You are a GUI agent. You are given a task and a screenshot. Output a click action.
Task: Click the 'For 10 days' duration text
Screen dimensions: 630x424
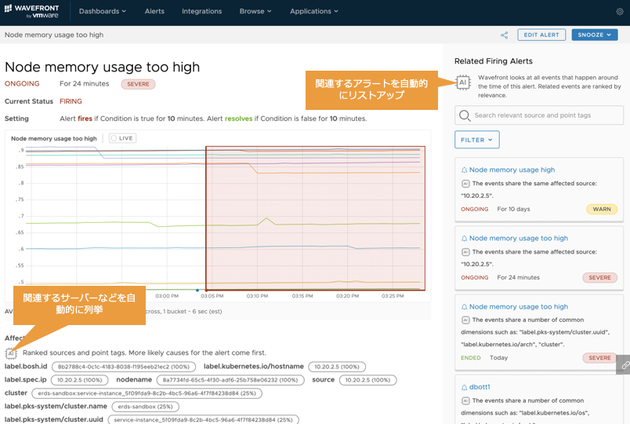pyautogui.click(x=513, y=209)
